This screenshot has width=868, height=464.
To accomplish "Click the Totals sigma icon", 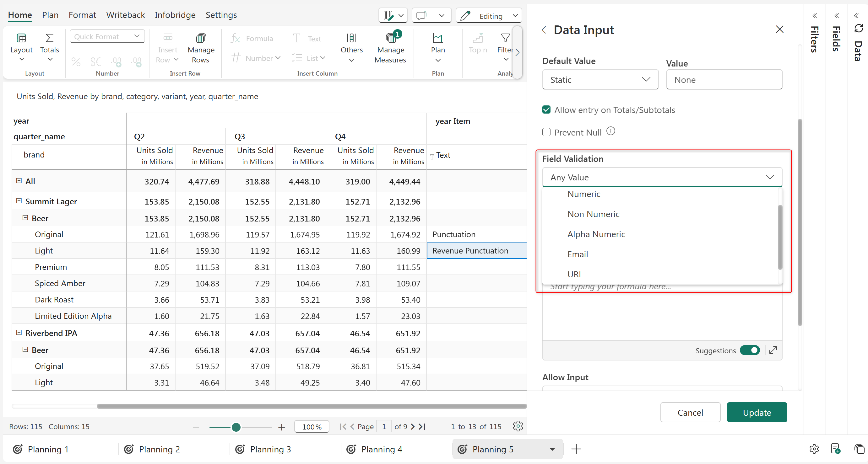I will pos(49,38).
